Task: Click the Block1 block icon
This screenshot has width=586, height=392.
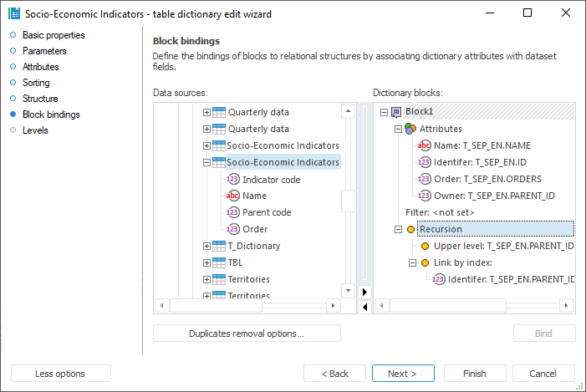Action: tap(396, 112)
